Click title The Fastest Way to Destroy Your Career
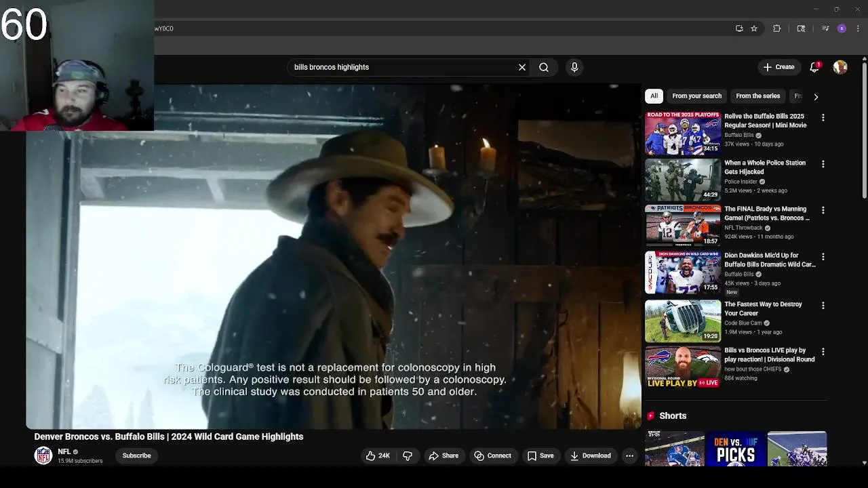Image resolution: width=868 pixels, height=488 pixels. [763, 308]
